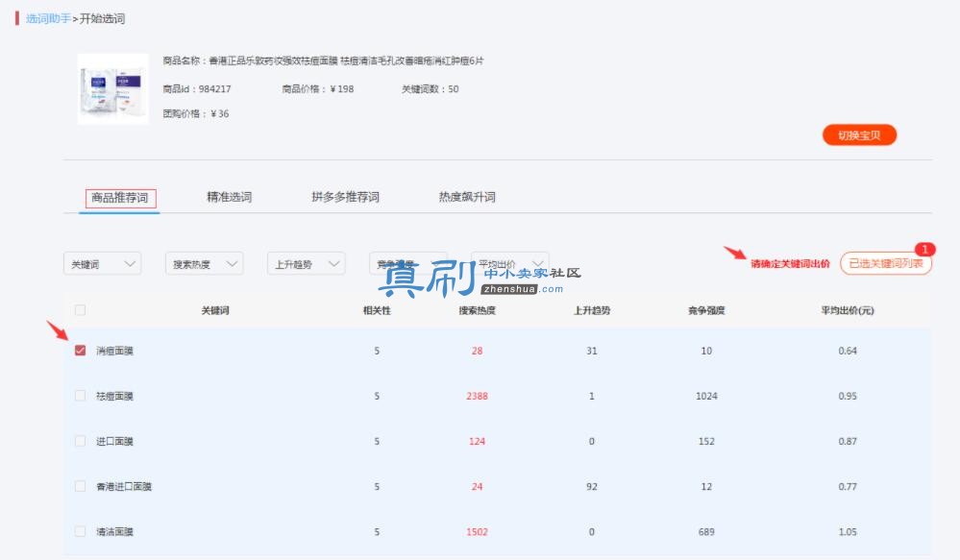
Task: Click average bid value 0.77
Action: pyautogui.click(x=848, y=487)
